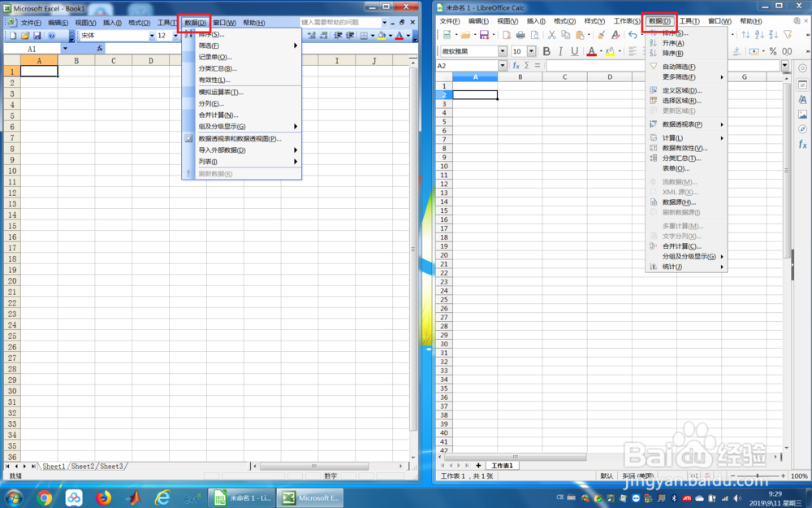The image size is (812, 508).
Task: Click Excel borders icon
Action: 364,36
